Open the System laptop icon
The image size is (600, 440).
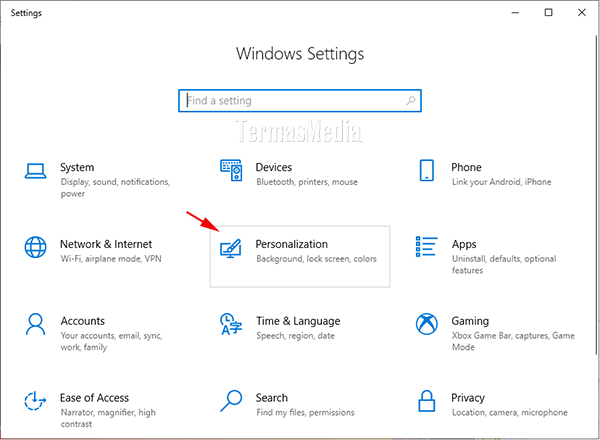36,171
